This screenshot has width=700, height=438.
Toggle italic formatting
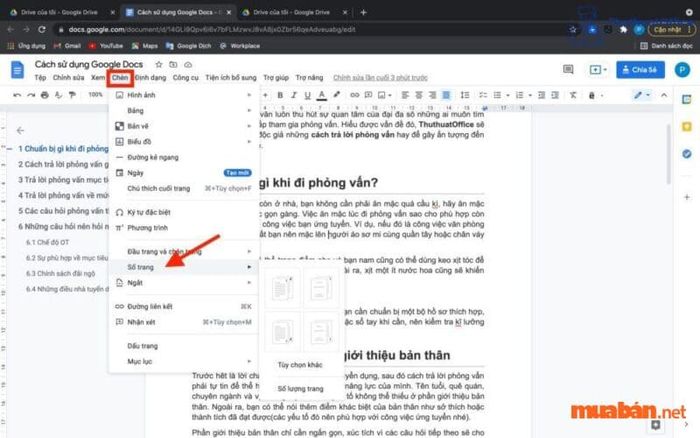pos(294,95)
